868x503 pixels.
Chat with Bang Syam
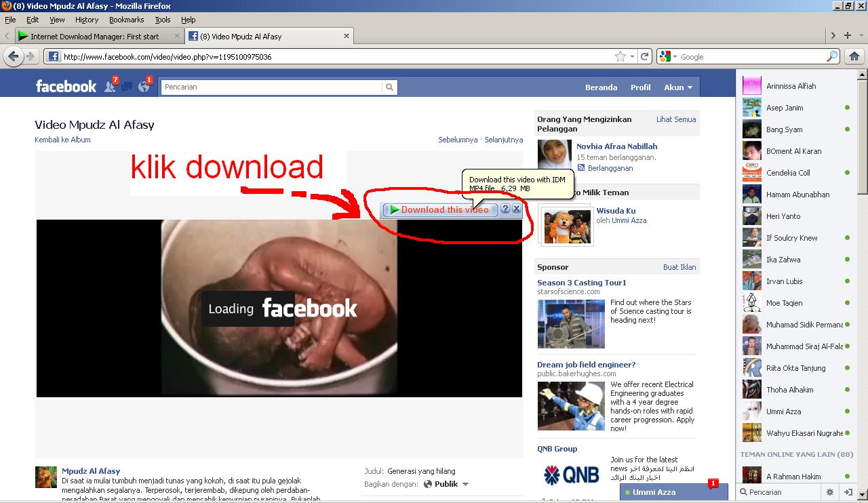(795, 129)
